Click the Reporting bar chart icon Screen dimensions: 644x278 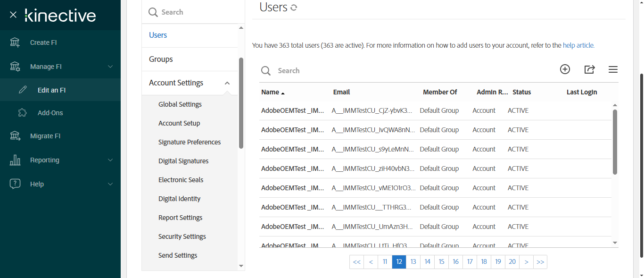click(x=15, y=160)
